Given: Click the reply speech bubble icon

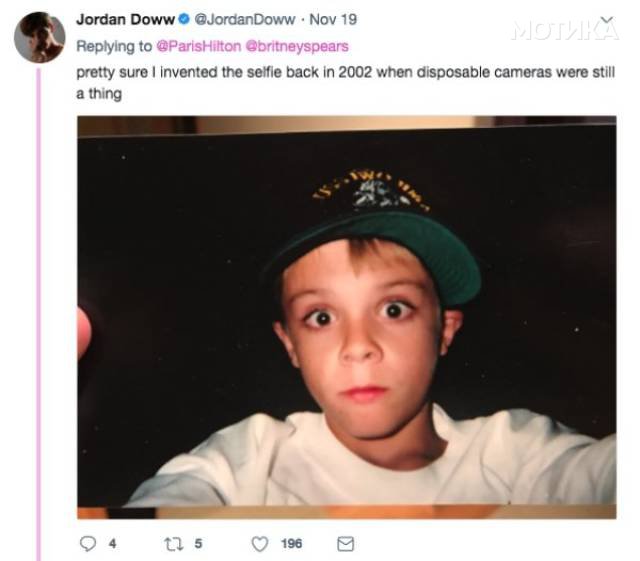Looking at the screenshot, I should coord(88,543).
